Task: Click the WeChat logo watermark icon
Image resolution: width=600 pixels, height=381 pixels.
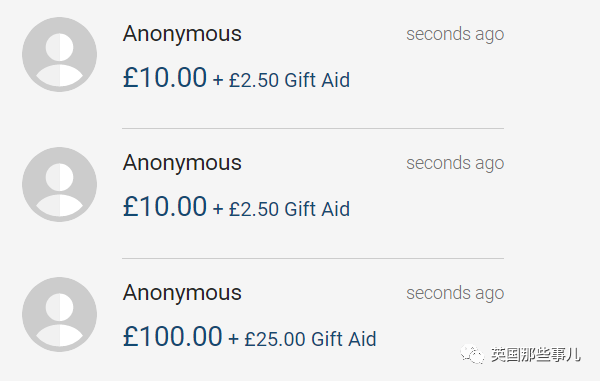Action: pos(472,355)
